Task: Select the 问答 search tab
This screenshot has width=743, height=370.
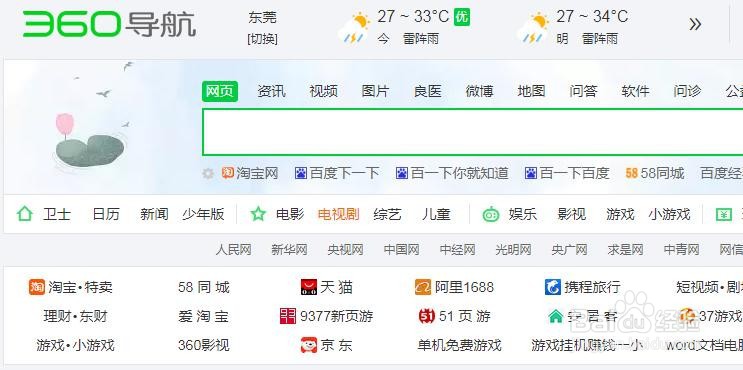Action: [583, 91]
